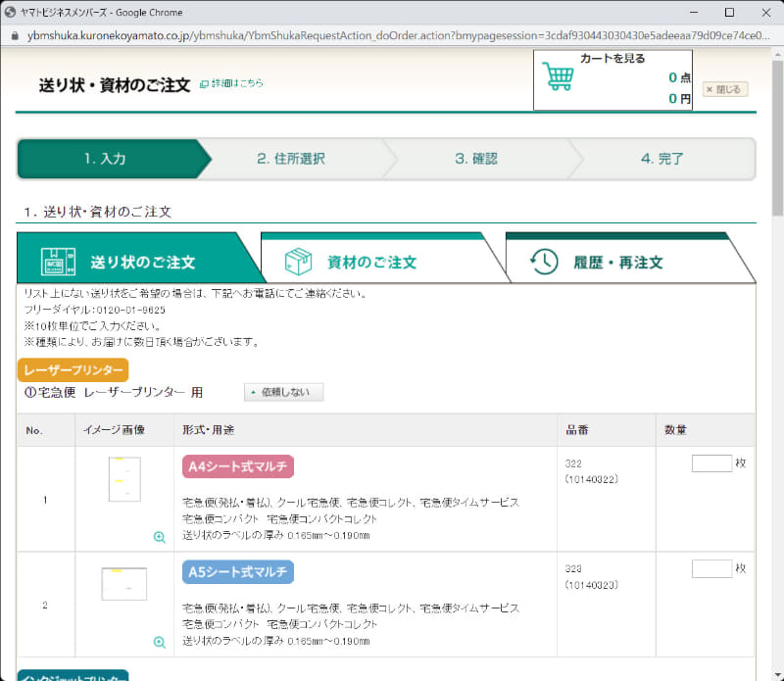The width and height of the screenshot is (784, 681).
Task: Open the magnifier zoom icon for A5シート式マルチ
Action: (x=159, y=642)
